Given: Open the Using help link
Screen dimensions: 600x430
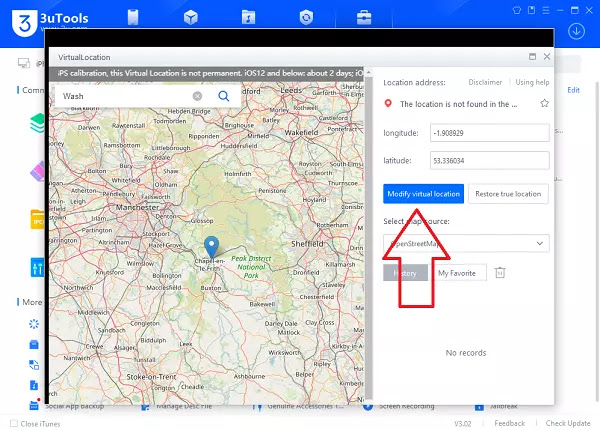Looking at the screenshot, I should 532,82.
